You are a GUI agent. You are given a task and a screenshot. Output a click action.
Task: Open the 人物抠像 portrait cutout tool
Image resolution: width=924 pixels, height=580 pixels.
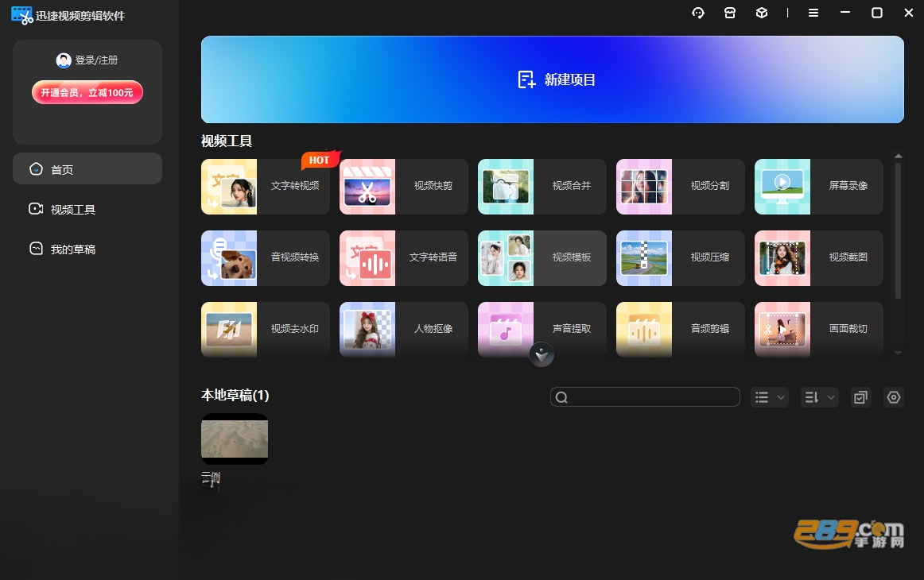404,330
